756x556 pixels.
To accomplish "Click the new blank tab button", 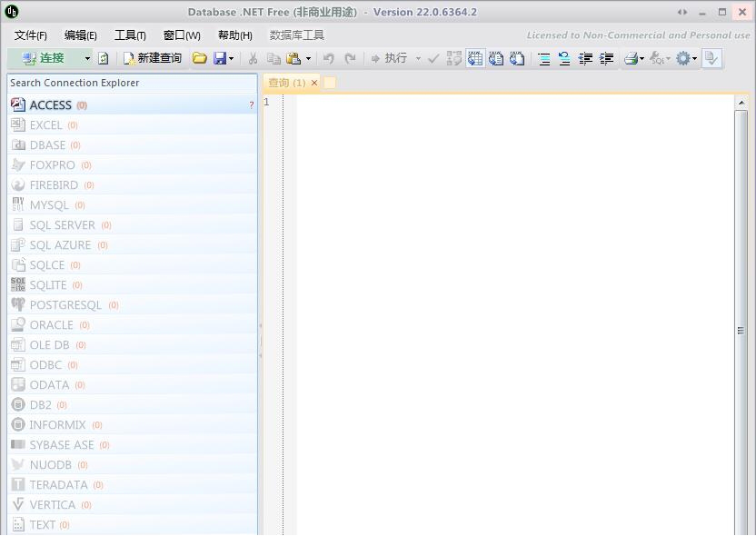I will click(x=330, y=83).
